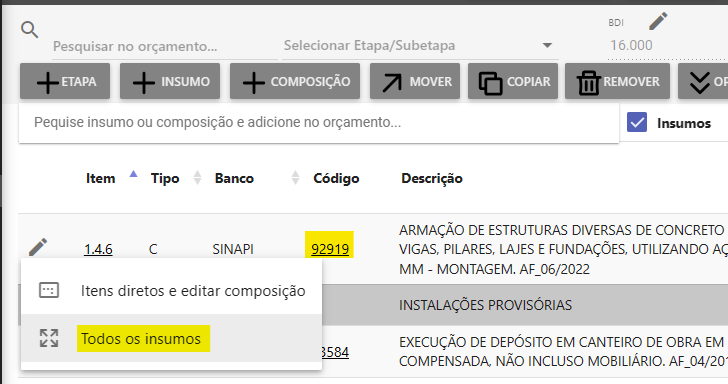Add a new ETAPA
Viewport: 728px width, 384px height.
(65, 81)
